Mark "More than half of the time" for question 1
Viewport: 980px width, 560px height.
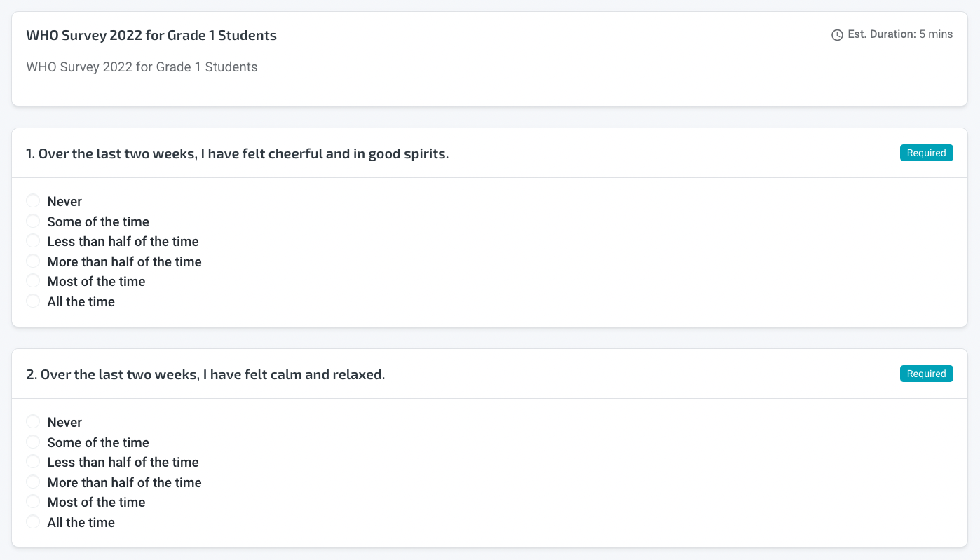(33, 261)
